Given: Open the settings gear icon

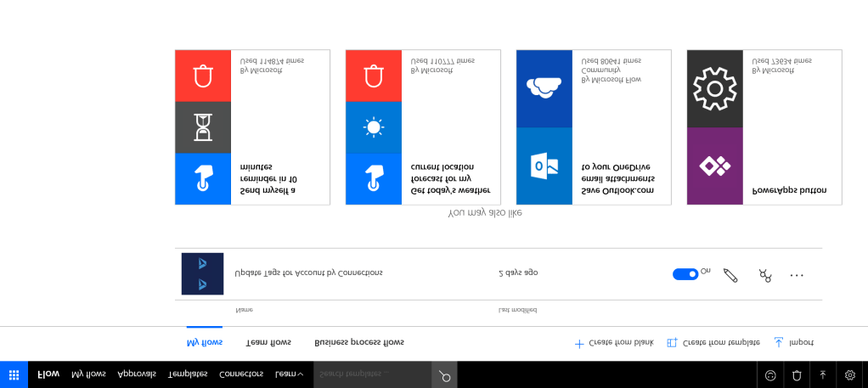Looking at the screenshot, I should (x=849, y=374).
